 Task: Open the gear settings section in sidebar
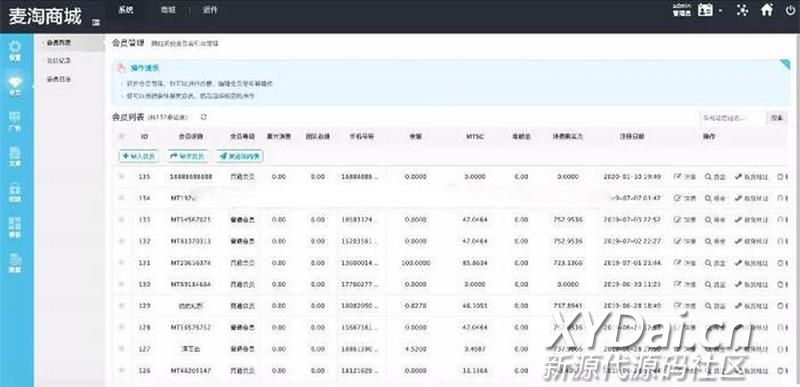16,51
